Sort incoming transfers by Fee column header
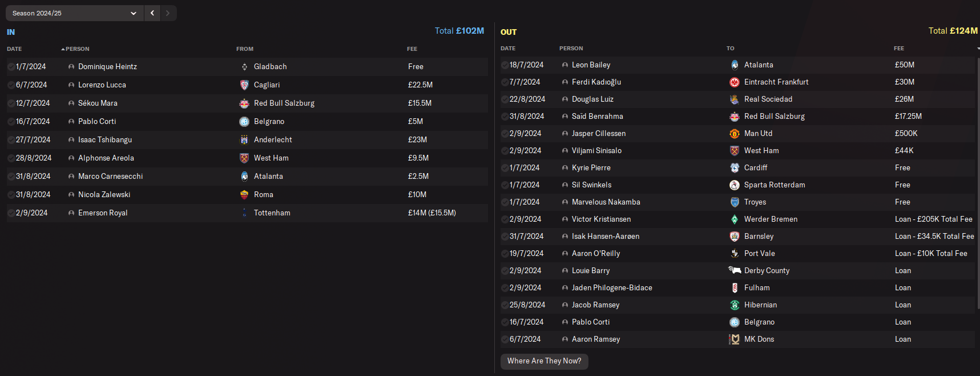 [x=412, y=49]
